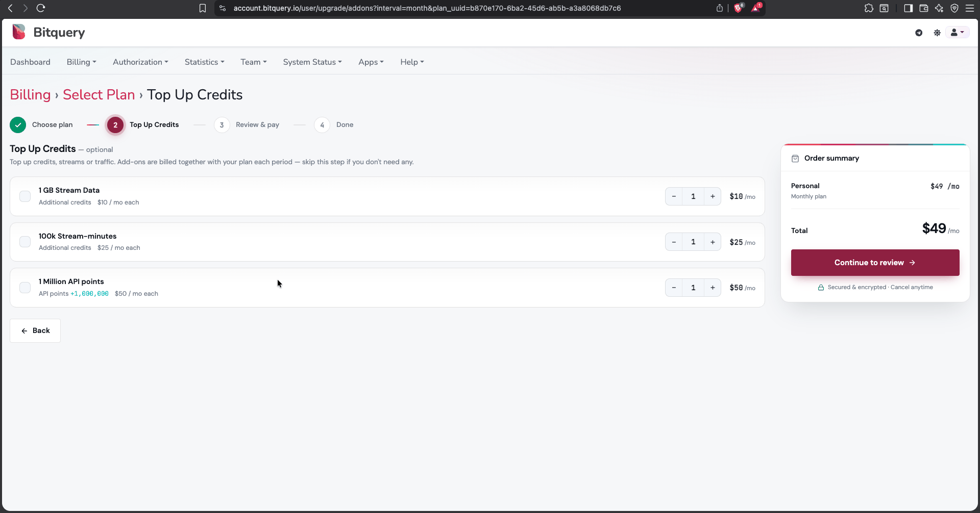
Task: Open the Telegram icon in header
Action: [919, 33]
